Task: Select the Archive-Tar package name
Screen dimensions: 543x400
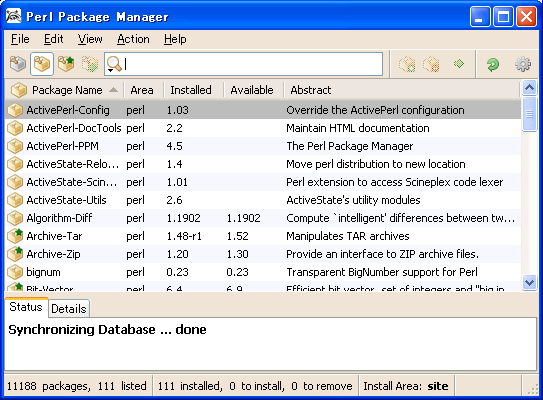Action: [x=54, y=236]
